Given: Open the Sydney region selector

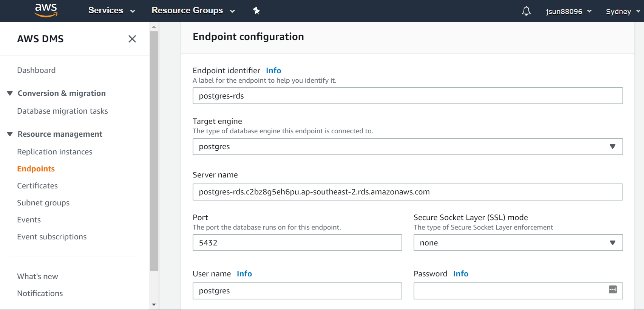Looking at the screenshot, I should coord(622,11).
